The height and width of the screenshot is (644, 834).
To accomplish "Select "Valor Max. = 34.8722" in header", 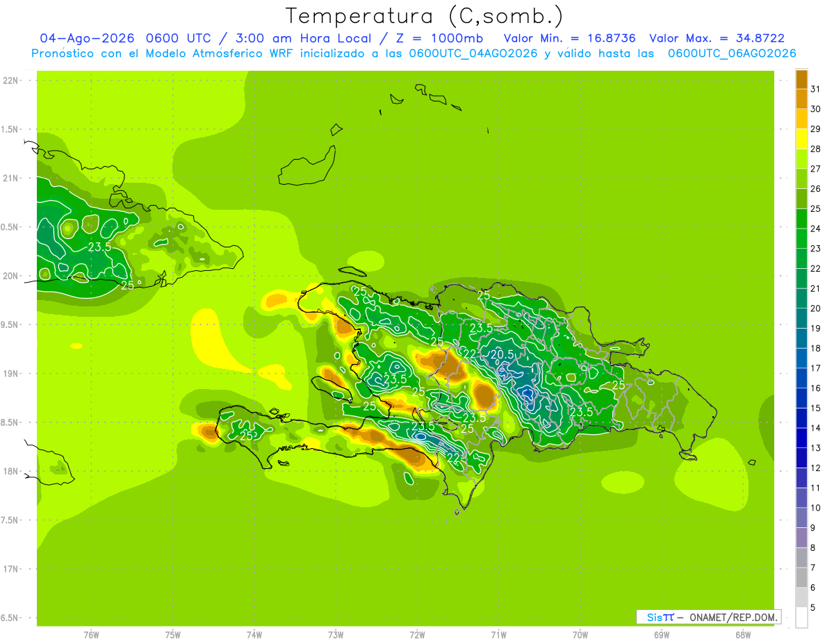I will pos(717,38).
